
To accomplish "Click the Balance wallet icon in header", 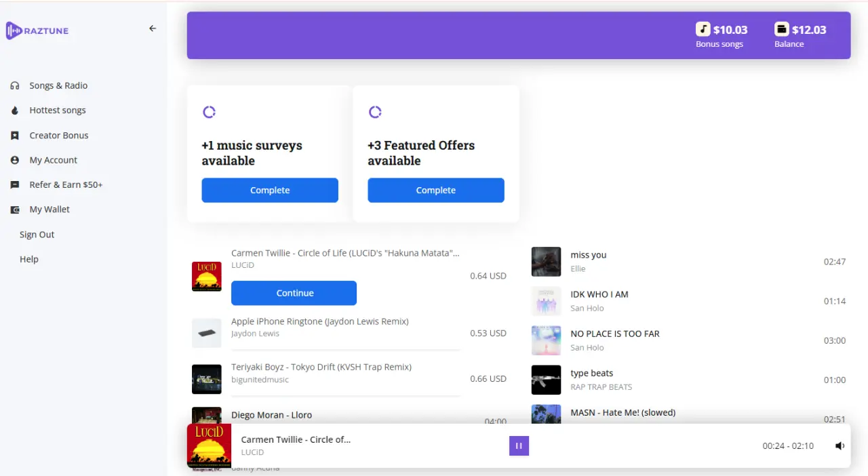I will pos(782,29).
